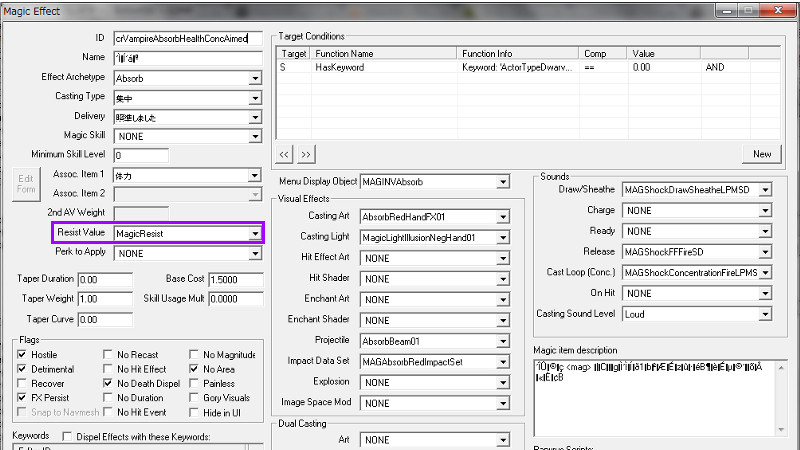The height and width of the screenshot is (450, 800).
Task: Open the Casting Light dropdown
Action: (503, 238)
